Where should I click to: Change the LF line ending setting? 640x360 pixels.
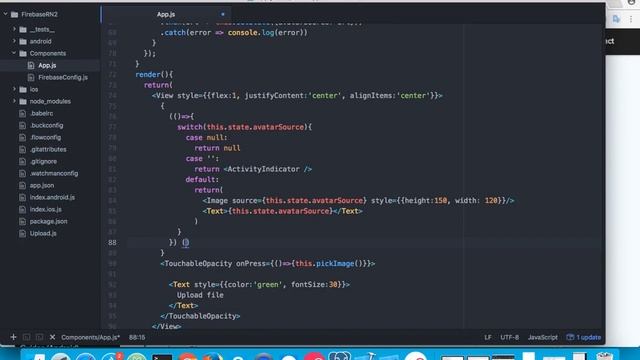[x=488, y=337]
